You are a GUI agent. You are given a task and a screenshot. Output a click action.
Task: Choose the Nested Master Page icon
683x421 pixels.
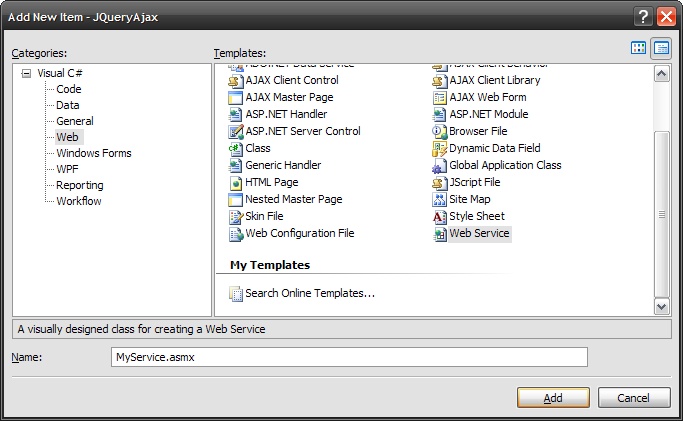[x=236, y=199]
